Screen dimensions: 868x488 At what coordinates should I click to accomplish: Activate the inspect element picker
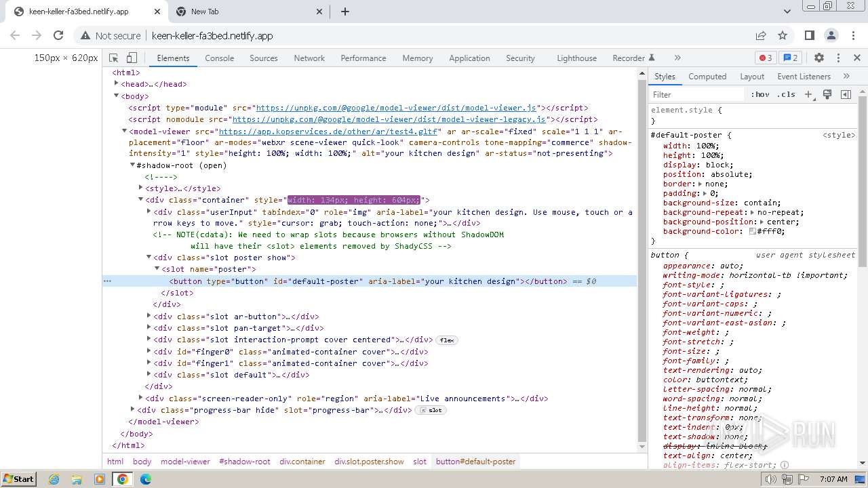pos(114,58)
